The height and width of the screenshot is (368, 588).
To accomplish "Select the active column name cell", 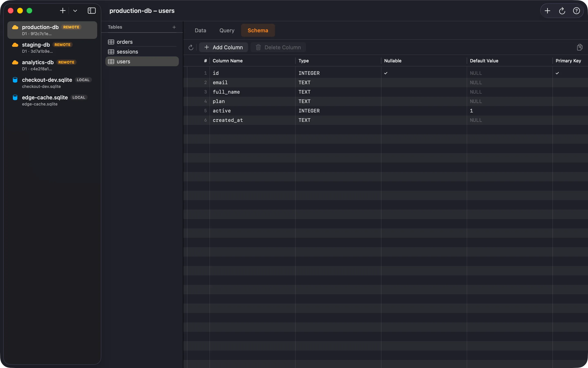I will 252,111.
